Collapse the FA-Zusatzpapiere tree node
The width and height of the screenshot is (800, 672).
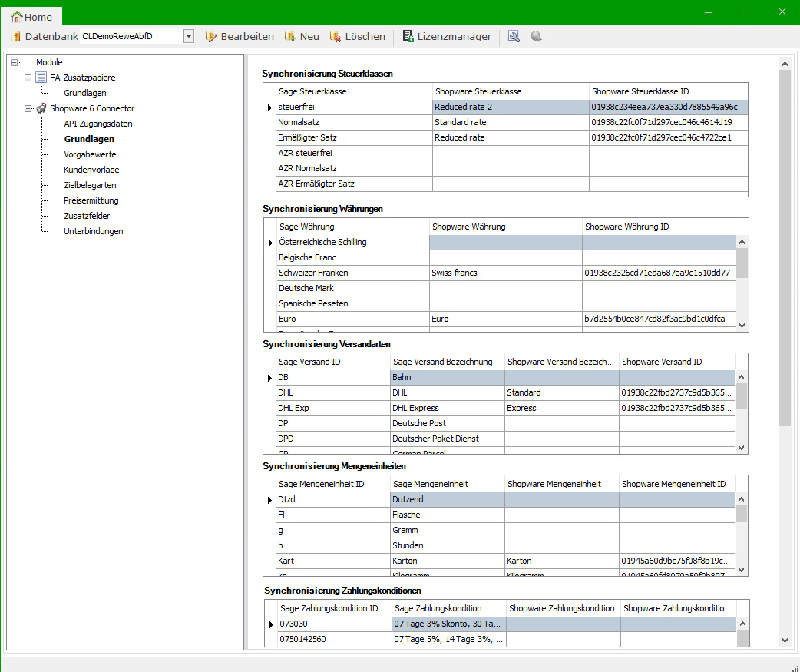29,78
